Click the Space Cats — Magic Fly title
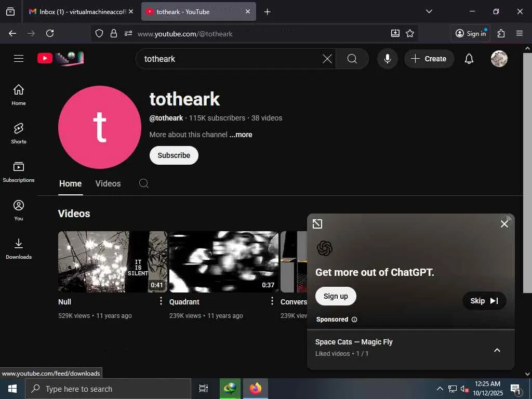Screen dimensions: 532x399 tap(354, 342)
